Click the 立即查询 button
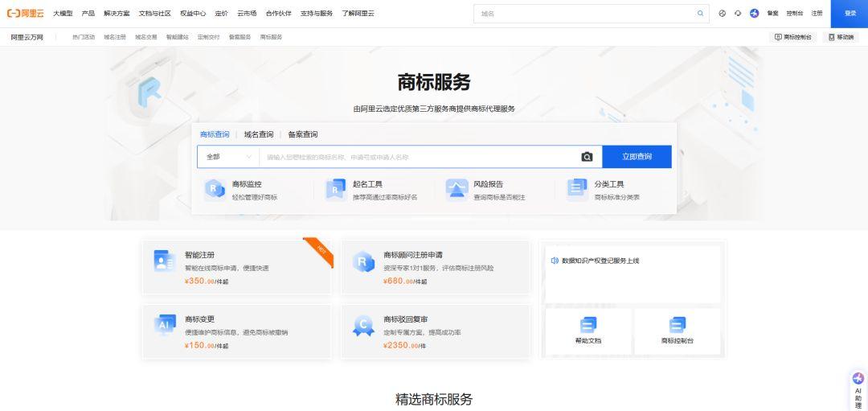The width and height of the screenshot is (868, 411). 637,157
